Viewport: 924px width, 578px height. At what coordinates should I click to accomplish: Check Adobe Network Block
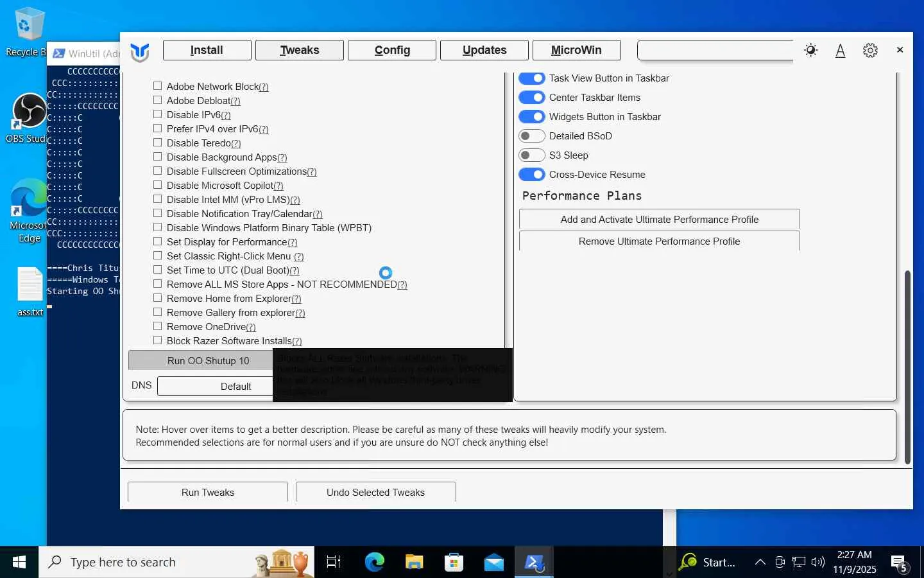click(x=157, y=85)
